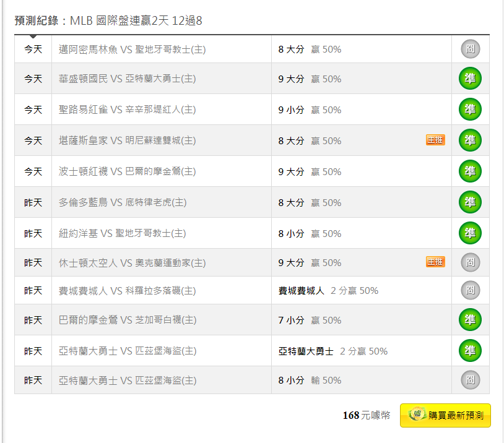Click prediction 8 小分 輸 50% in last row

pos(310,381)
